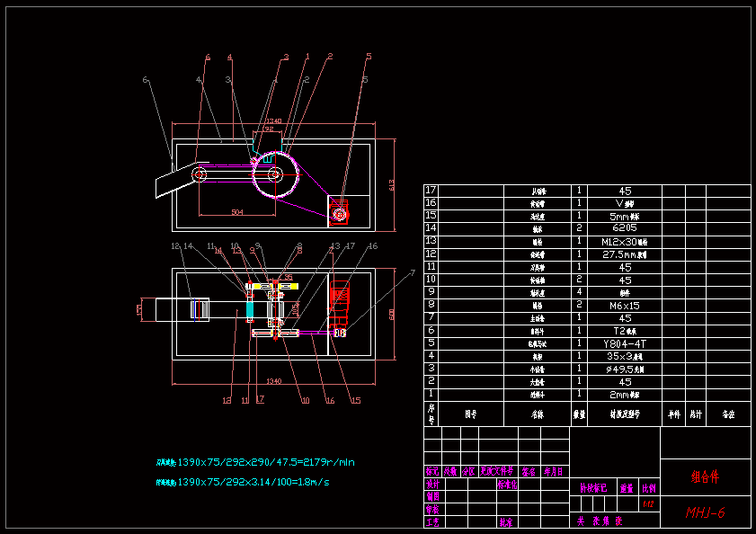Select the '年月日' cell

click(x=554, y=472)
